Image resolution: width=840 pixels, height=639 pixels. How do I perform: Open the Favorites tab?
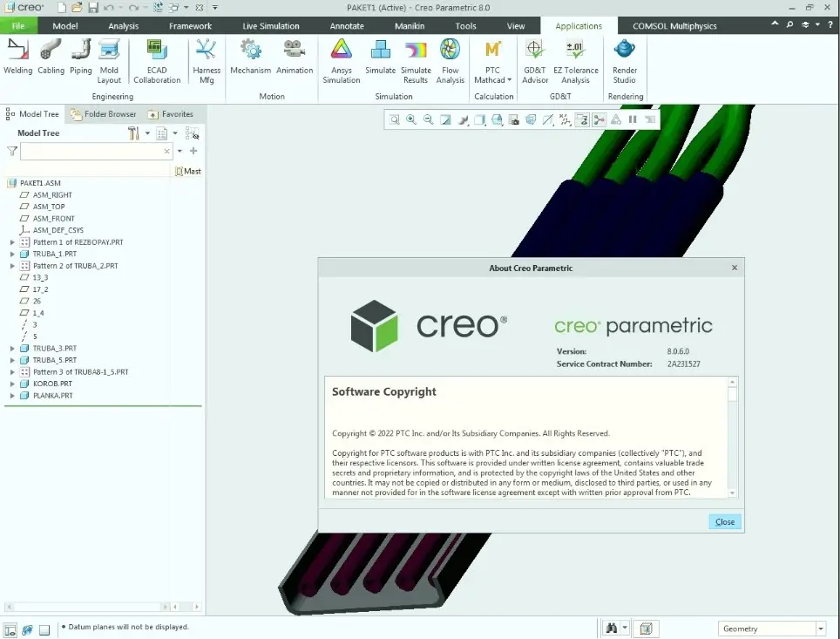171,114
